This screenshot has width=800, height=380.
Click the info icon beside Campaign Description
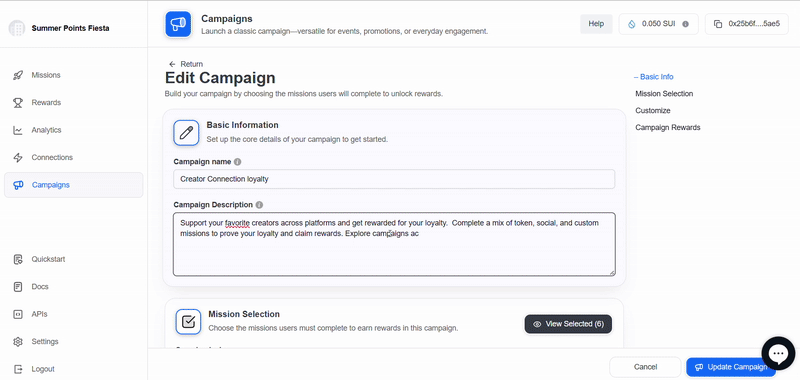click(x=259, y=205)
